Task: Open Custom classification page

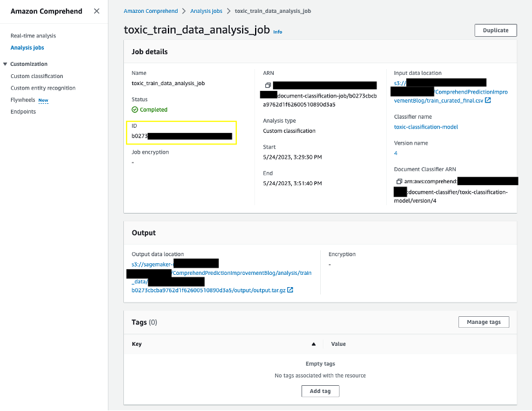Action: [37, 76]
